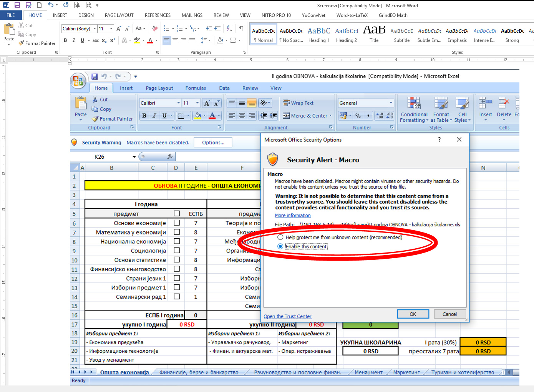The image size is (534, 392).
Task: Apply superscript in Word ribbon
Action: coord(113,40)
